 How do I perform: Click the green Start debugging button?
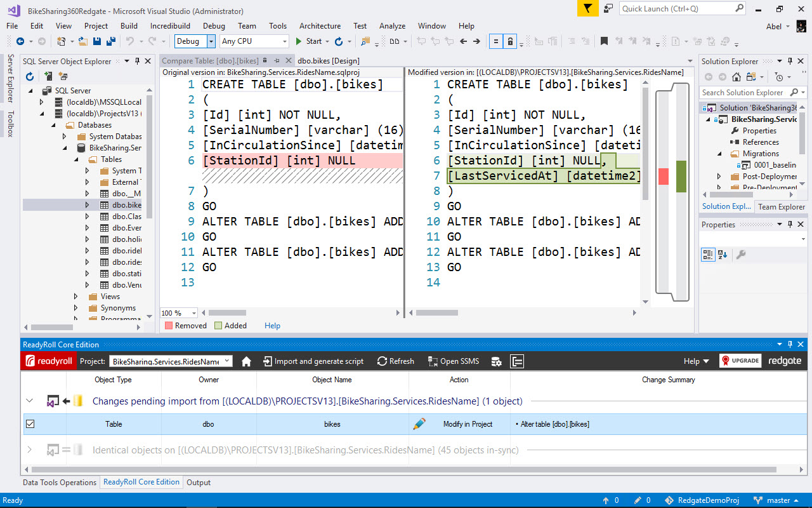[x=309, y=41]
